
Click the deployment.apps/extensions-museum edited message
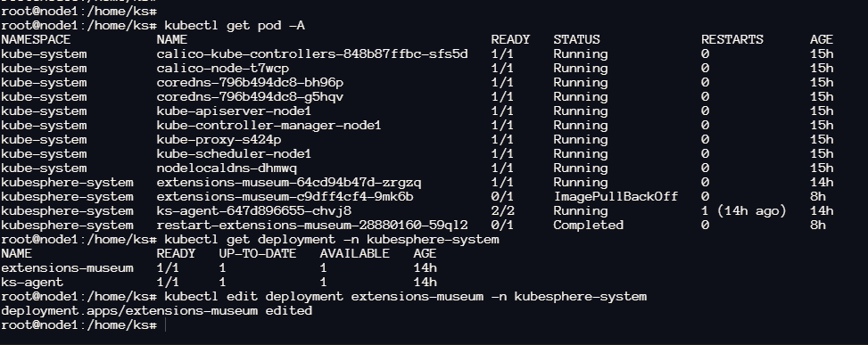[x=157, y=311]
